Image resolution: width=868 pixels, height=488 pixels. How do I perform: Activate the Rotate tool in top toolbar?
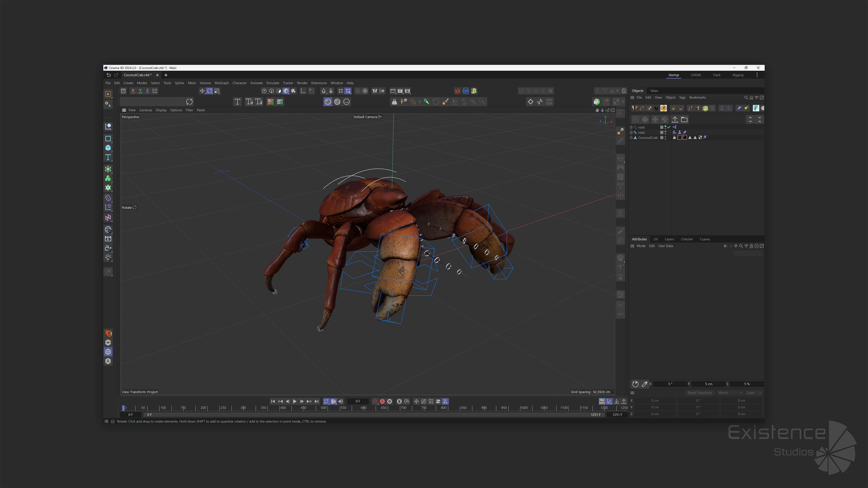[x=210, y=91]
